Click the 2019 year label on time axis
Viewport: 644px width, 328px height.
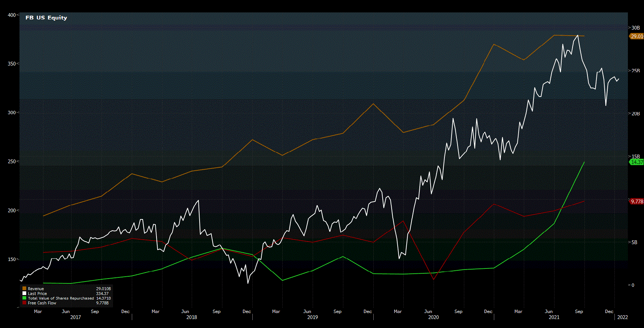tap(313, 317)
